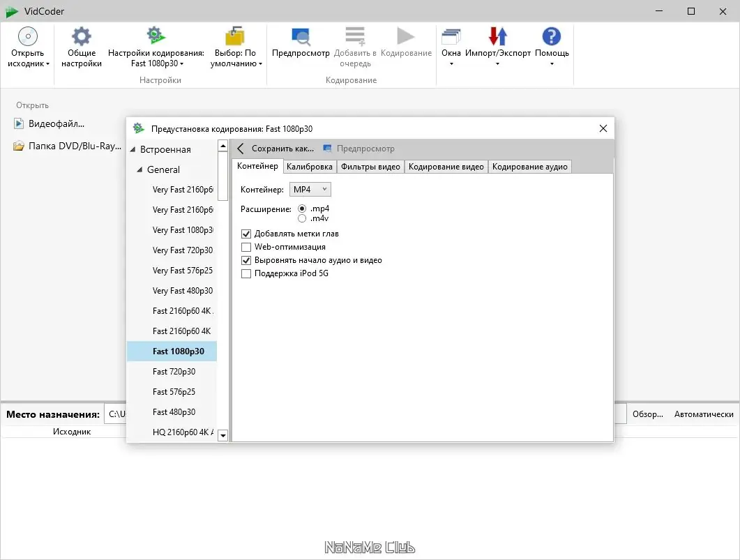Click the Папка DVD/Blu-Ray... link
This screenshot has height=560, width=740.
tap(75, 146)
